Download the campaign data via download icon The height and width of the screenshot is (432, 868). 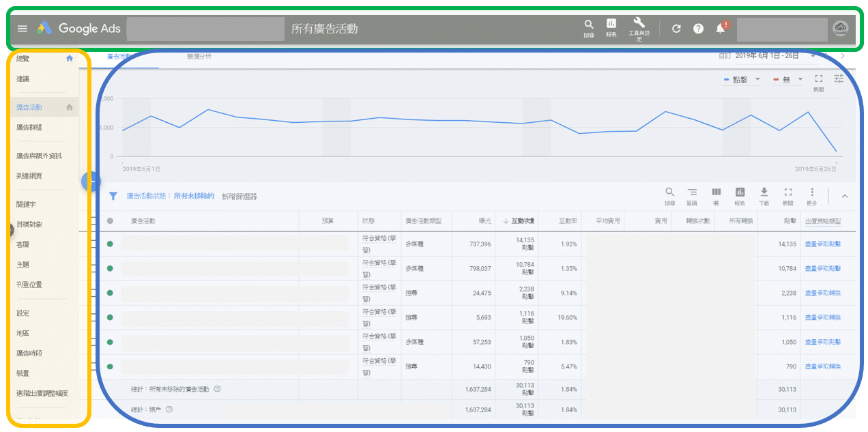tap(764, 192)
